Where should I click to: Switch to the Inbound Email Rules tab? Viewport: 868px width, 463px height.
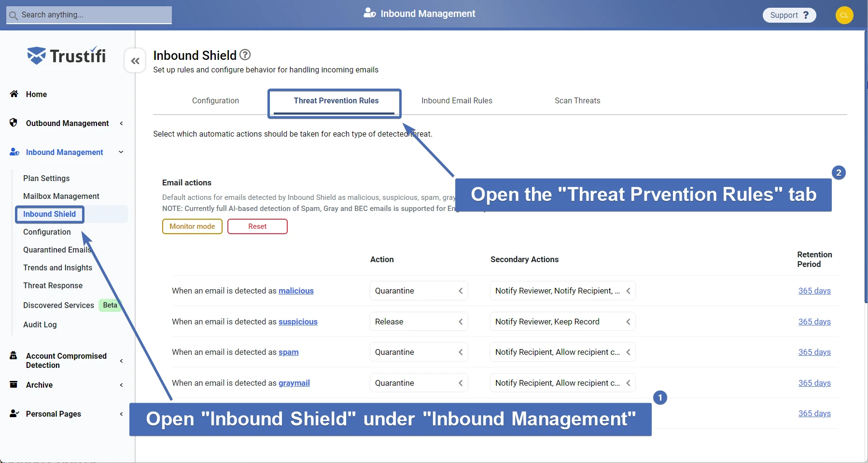[456, 100]
